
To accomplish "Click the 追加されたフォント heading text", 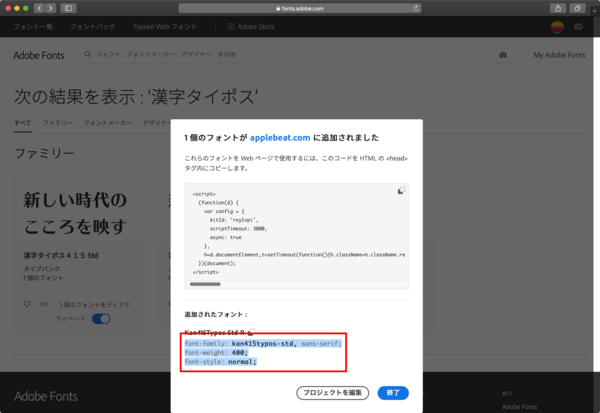I will tap(216, 314).
